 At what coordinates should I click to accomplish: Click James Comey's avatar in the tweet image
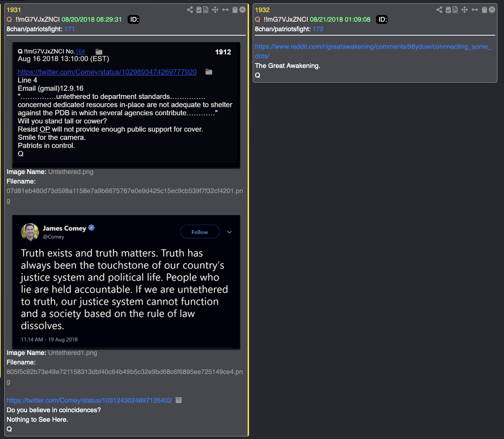click(30, 232)
